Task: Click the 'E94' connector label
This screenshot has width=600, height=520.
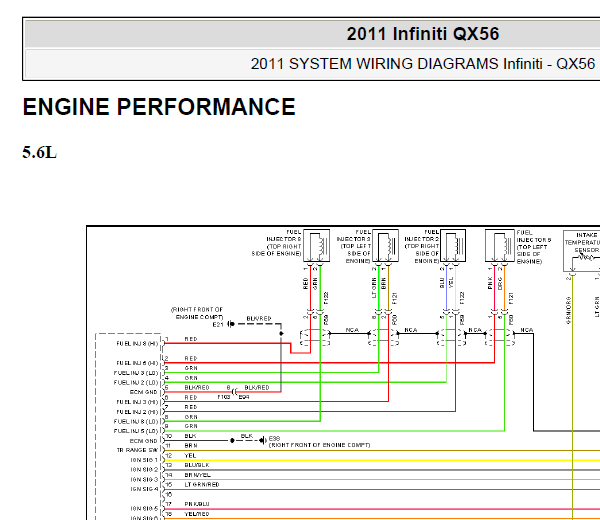Action: (244, 397)
